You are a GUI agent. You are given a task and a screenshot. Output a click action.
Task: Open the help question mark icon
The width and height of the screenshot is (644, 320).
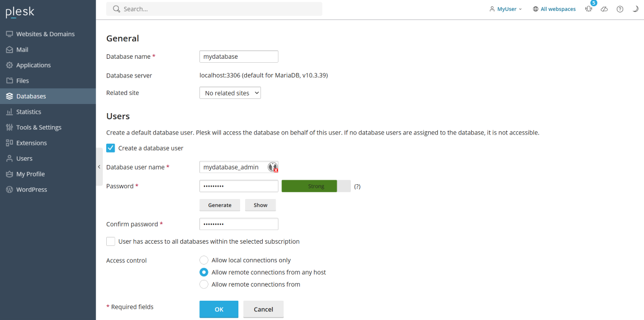[620, 9]
